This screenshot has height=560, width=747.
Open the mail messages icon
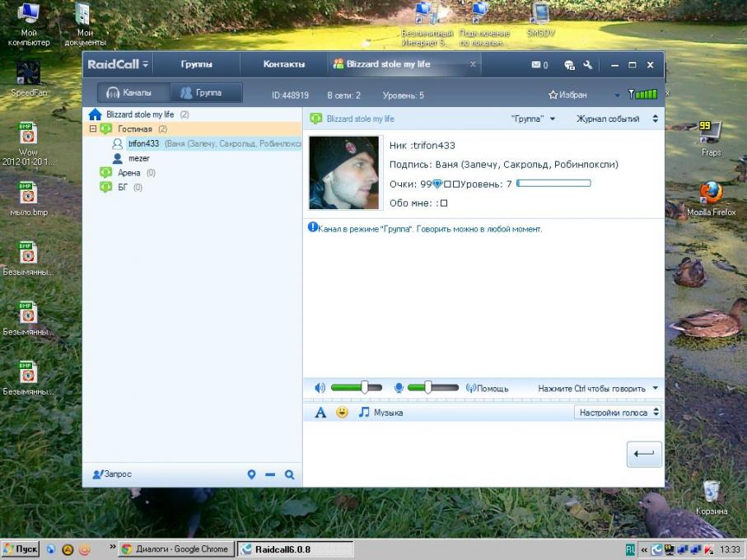(x=539, y=65)
